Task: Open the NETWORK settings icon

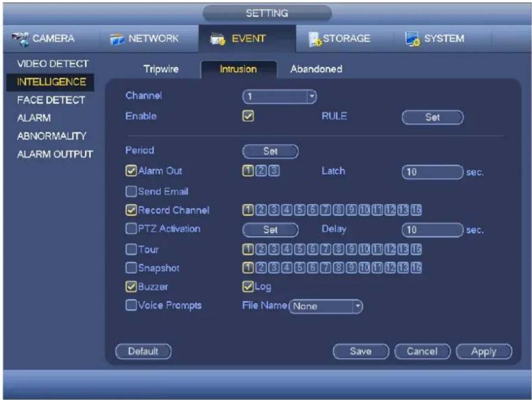Action: point(117,39)
